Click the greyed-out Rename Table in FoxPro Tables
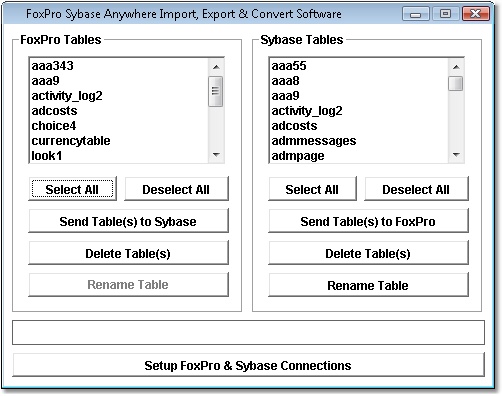Image resolution: width=502 pixels, height=396 pixels. (128, 285)
